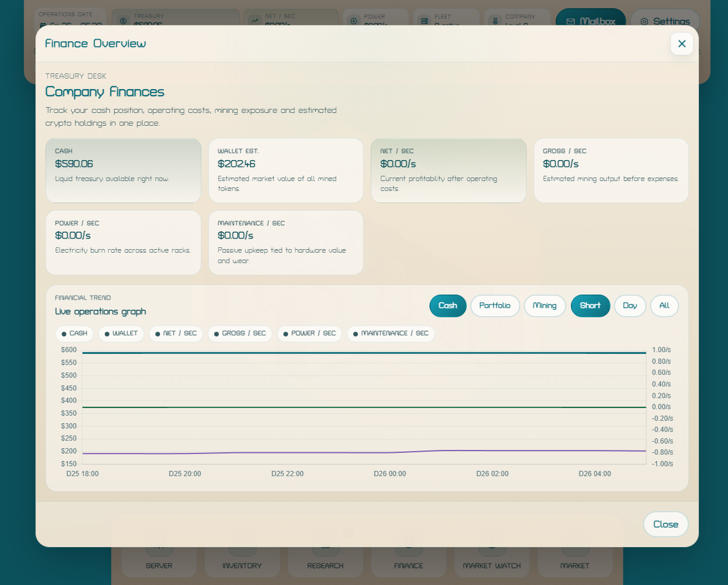Click the Company medal icon in top bar
728x585 pixels.
(x=495, y=21)
